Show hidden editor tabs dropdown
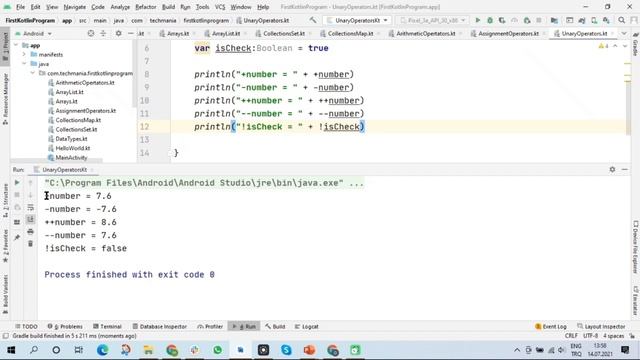This screenshot has width=640, height=360. (624, 33)
